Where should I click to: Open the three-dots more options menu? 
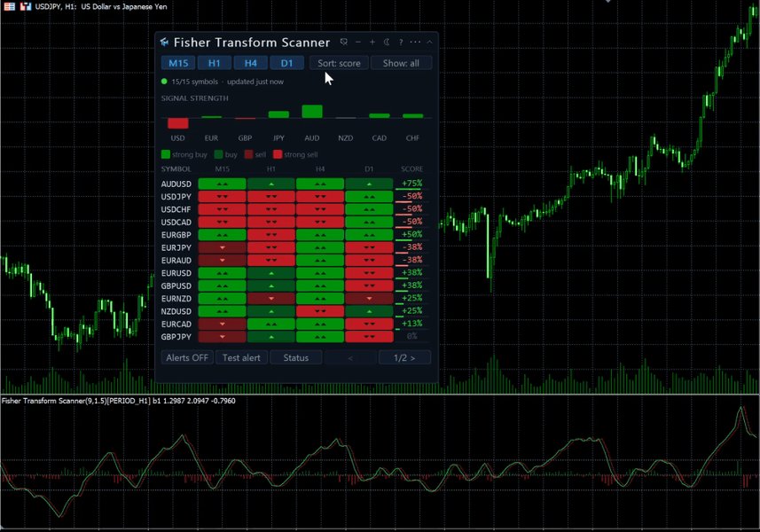pos(415,43)
